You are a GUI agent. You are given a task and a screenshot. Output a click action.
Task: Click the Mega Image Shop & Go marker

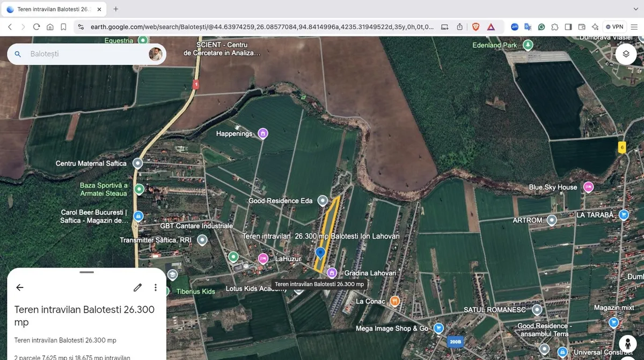pos(438,328)
